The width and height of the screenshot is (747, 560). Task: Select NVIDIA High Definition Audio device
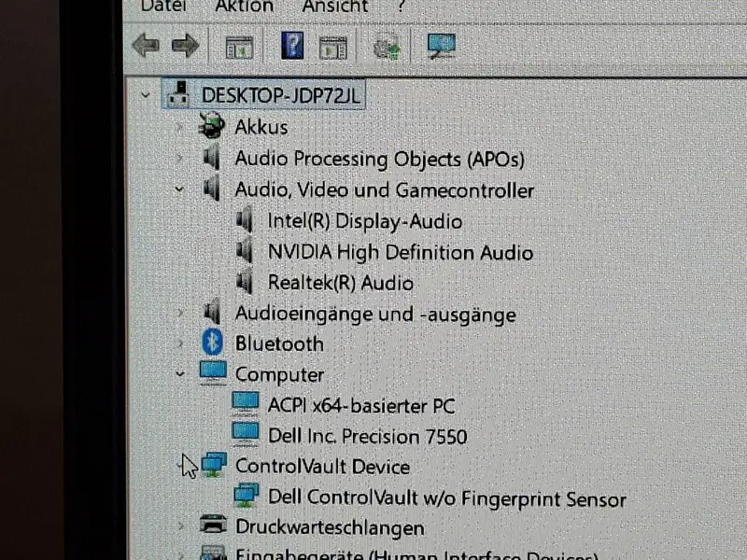(x=401, y=252)
